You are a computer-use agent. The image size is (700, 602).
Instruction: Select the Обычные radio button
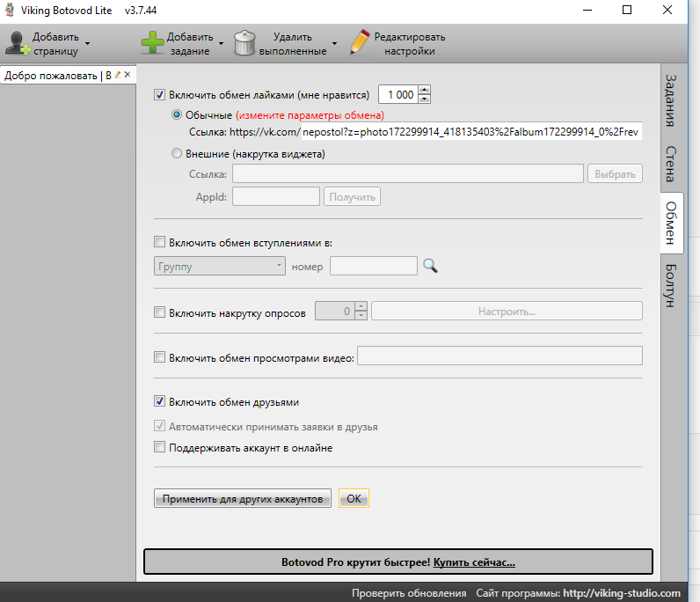point(177,115)
